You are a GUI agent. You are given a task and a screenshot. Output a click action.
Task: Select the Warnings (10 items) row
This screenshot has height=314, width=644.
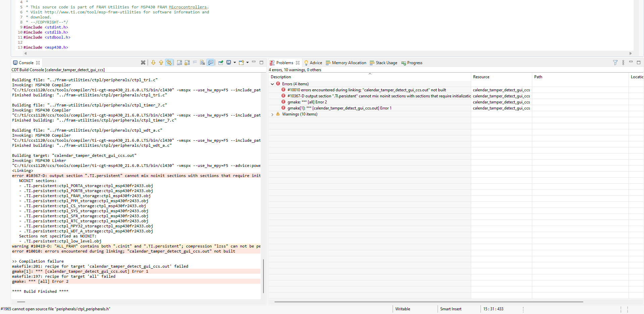[369, 114]
